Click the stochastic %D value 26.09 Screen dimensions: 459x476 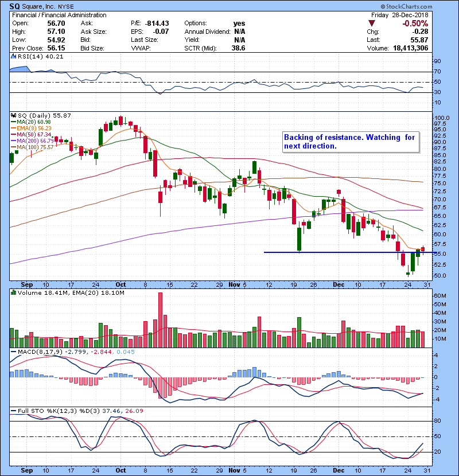[134, 411]
